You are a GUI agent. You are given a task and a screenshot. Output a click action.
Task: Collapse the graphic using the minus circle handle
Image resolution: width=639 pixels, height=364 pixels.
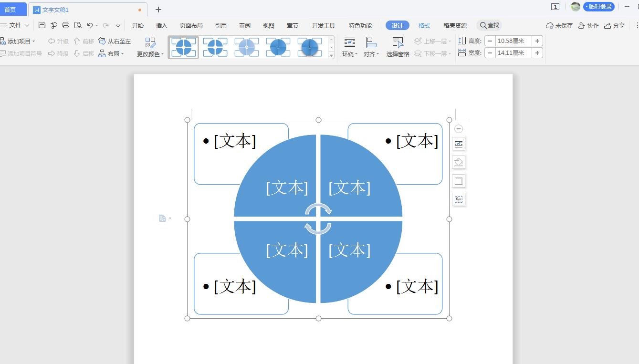click(459, 128)
